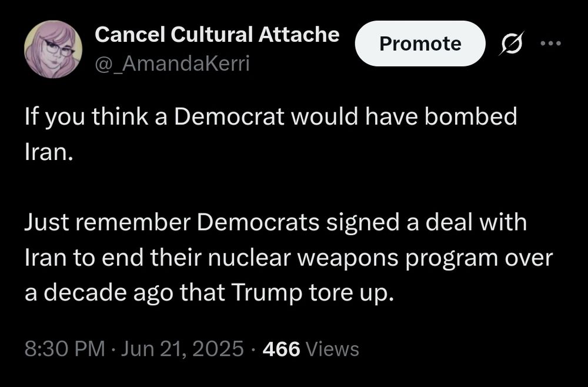
Task: Click the 'that Trump tore up' line
Action: point(209,293)
